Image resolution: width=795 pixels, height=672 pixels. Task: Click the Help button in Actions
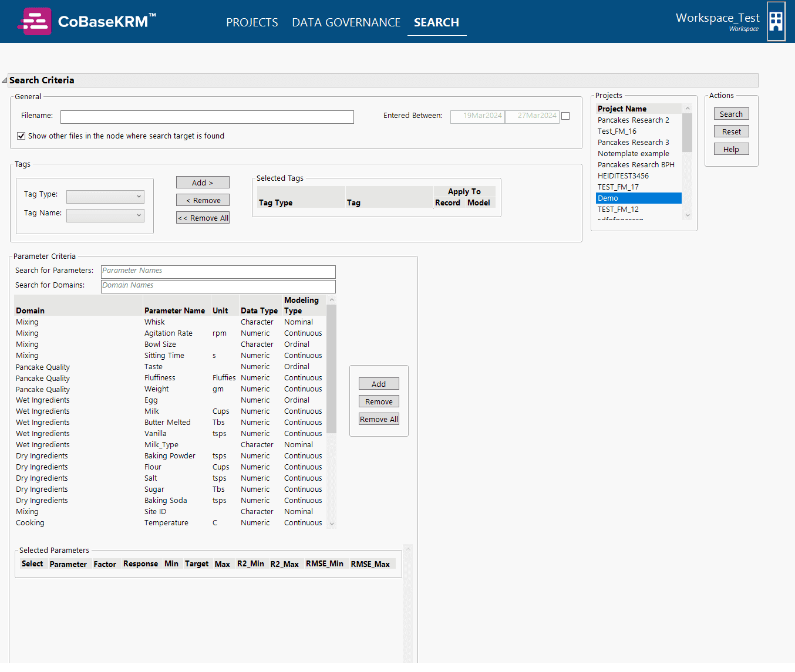[731, 149]
